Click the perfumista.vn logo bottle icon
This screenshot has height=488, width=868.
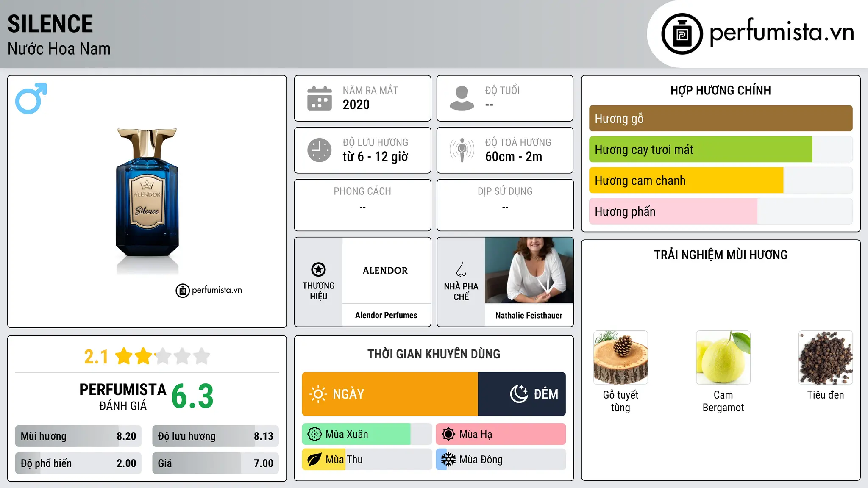[682, 34]
